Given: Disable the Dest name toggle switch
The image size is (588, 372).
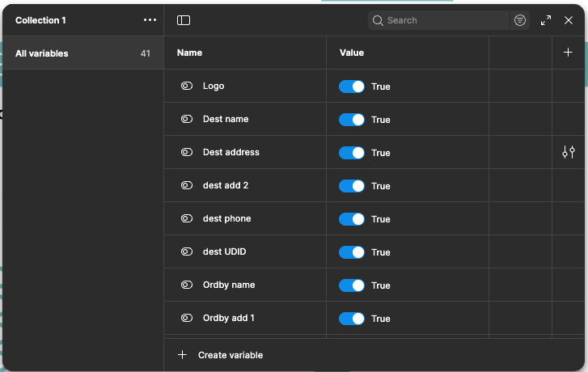Looking at the screenshot, I should 352,120.
